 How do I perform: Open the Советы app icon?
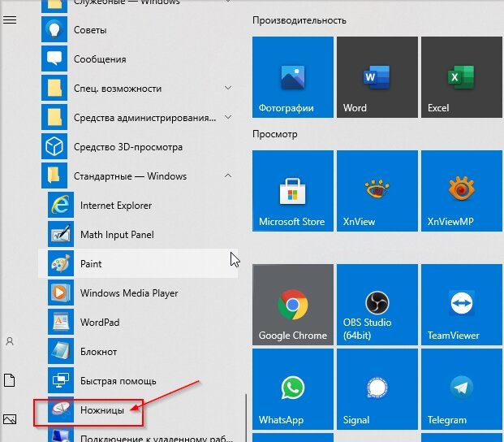pyautogui.click(x=54, y=29)
